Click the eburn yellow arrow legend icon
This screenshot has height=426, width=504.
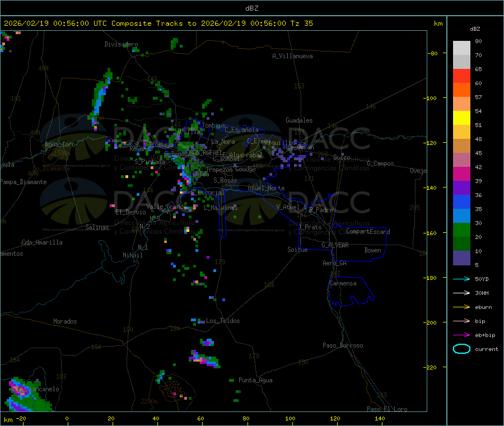point(461,307)
